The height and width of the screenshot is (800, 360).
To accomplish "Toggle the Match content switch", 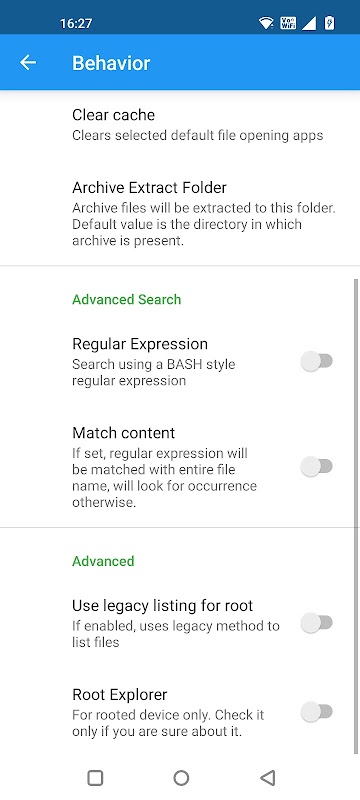I will pyautogui.click(x=316, y=467).
